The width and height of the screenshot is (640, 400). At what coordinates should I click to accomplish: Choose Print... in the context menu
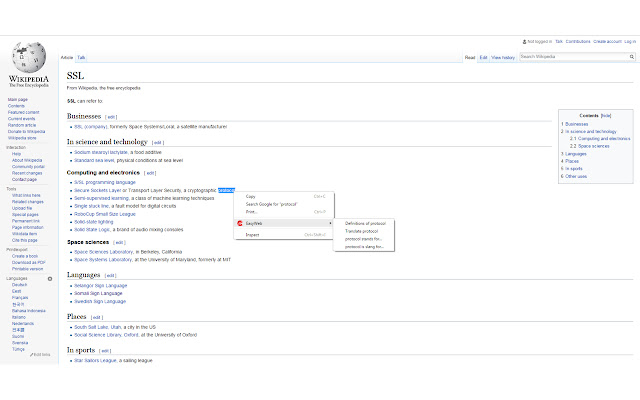point(251,212)
